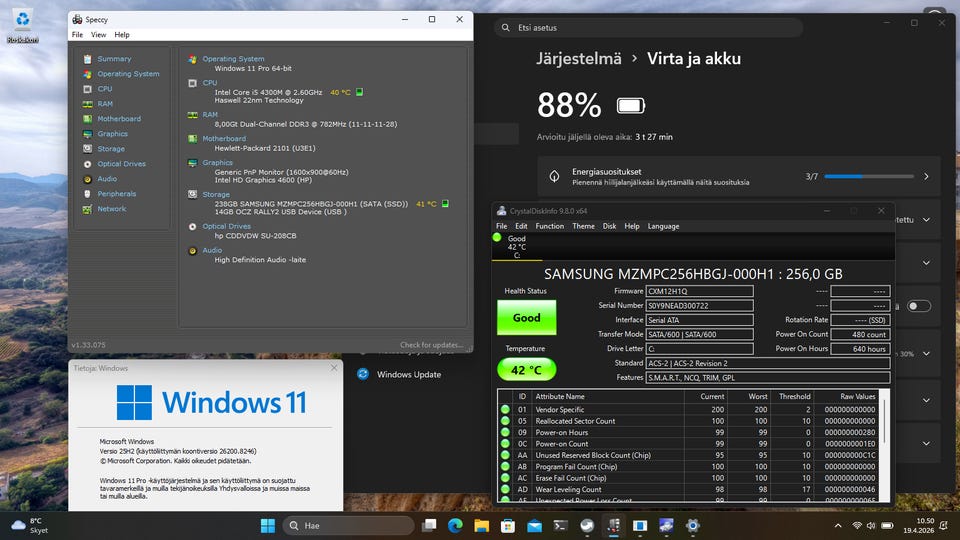Click the SSD temperature indicator icon in Speccy
The height and width of the screenshot is (540, 960).
coord(445,204)
